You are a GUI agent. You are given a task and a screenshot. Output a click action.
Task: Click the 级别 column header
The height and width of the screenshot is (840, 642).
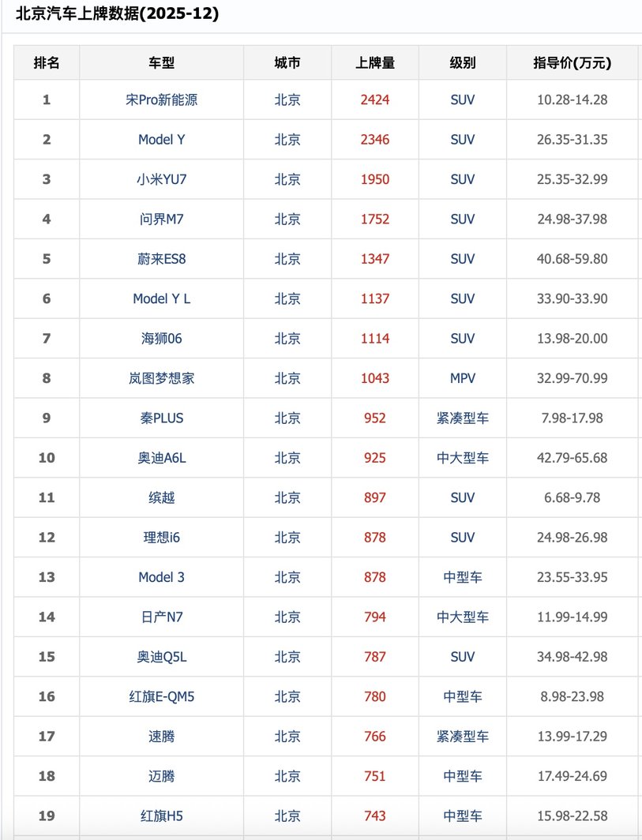coord(463,63)
